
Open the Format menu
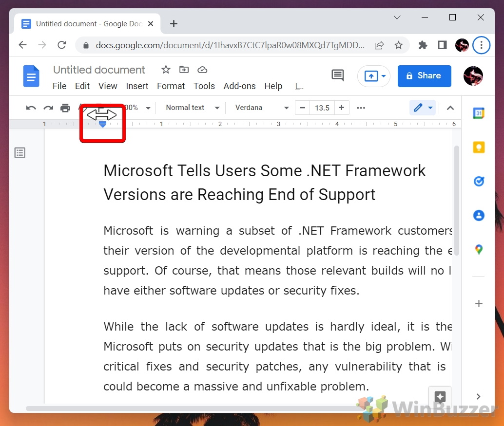171,86
